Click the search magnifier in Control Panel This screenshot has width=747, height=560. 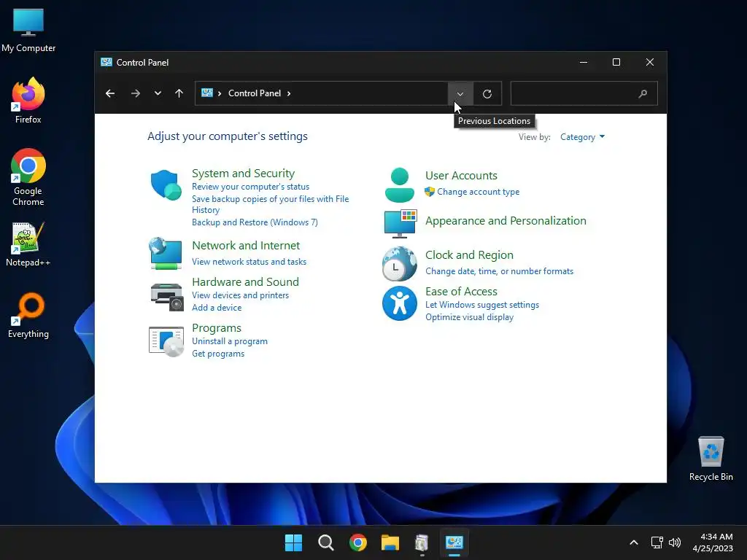click(x=643, y=94)
